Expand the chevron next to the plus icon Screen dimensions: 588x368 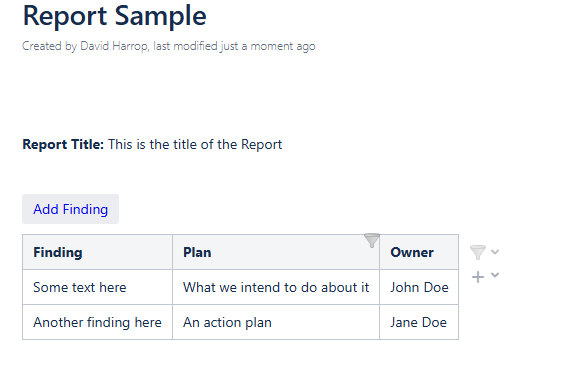click(495, 275)
